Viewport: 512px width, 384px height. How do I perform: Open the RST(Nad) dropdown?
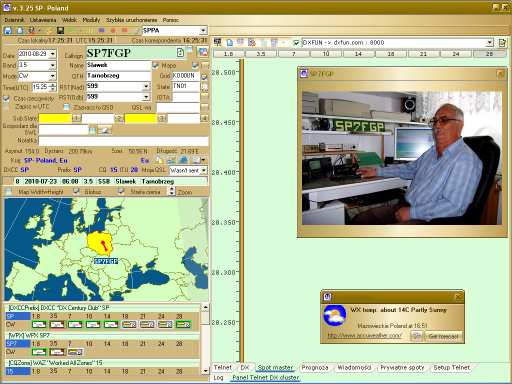tap(146, 87)
